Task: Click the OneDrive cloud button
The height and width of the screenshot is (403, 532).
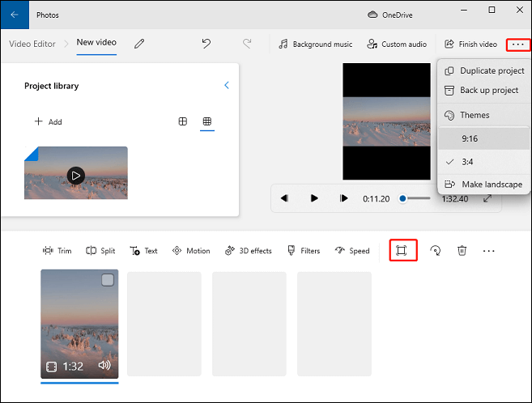Action: pos(390,15)
